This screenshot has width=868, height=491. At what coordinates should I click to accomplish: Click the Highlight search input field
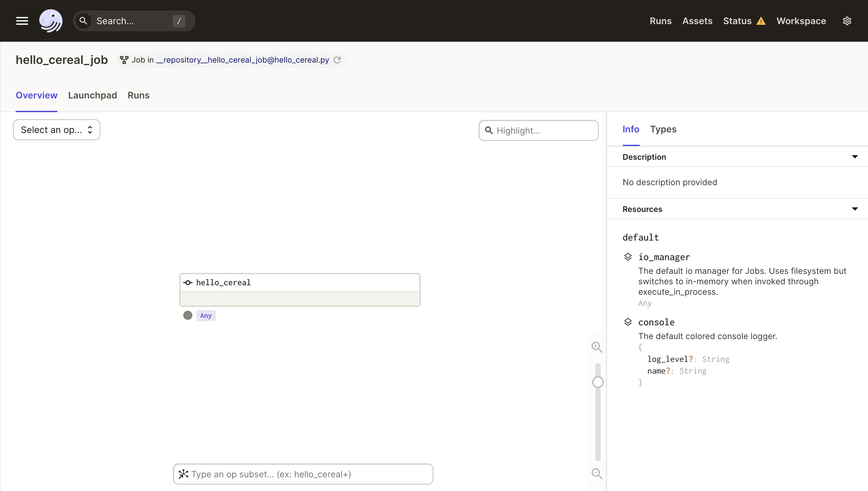[538, 130]
